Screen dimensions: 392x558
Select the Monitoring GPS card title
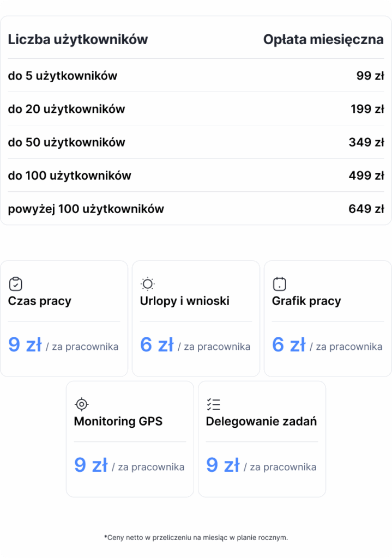tap(118, 422)
